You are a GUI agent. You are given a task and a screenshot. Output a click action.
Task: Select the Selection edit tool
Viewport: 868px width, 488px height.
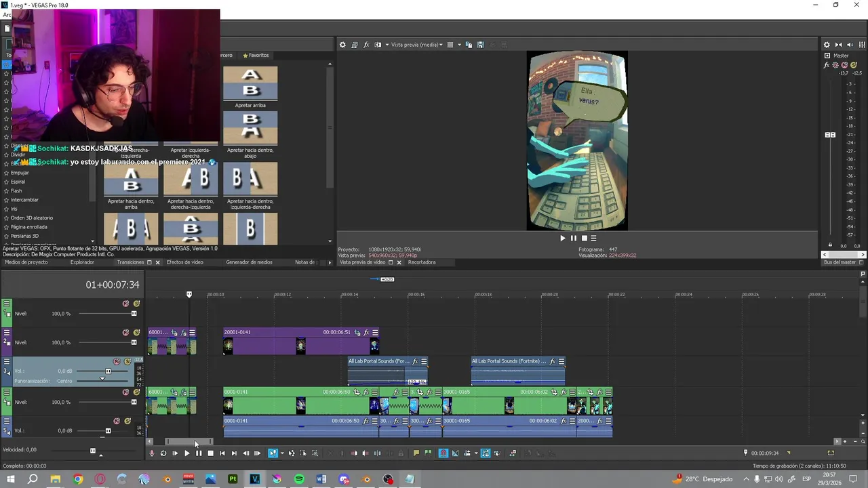[303, 453]
